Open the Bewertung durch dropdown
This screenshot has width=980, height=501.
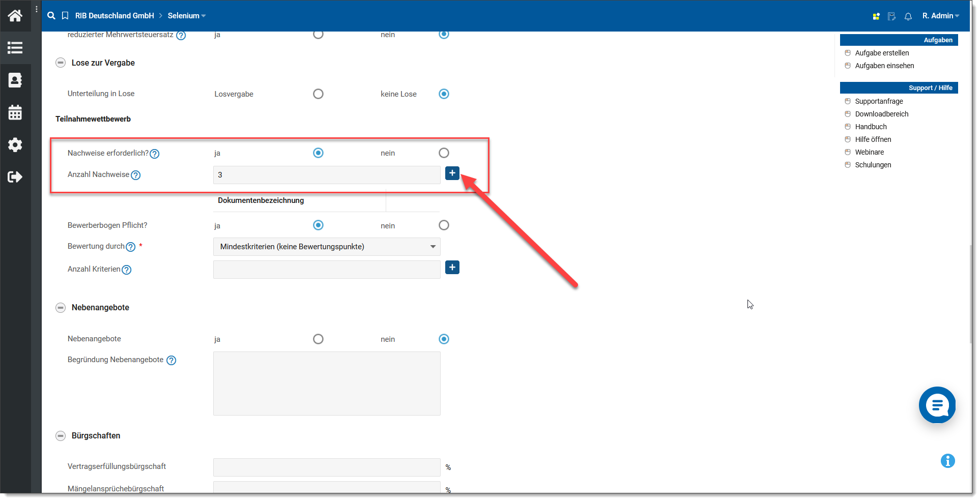327,247
